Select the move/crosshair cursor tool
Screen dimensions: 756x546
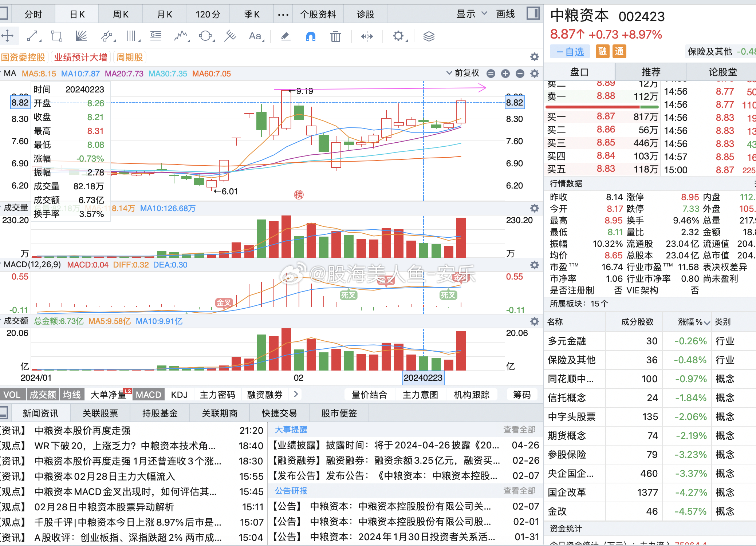7,36
